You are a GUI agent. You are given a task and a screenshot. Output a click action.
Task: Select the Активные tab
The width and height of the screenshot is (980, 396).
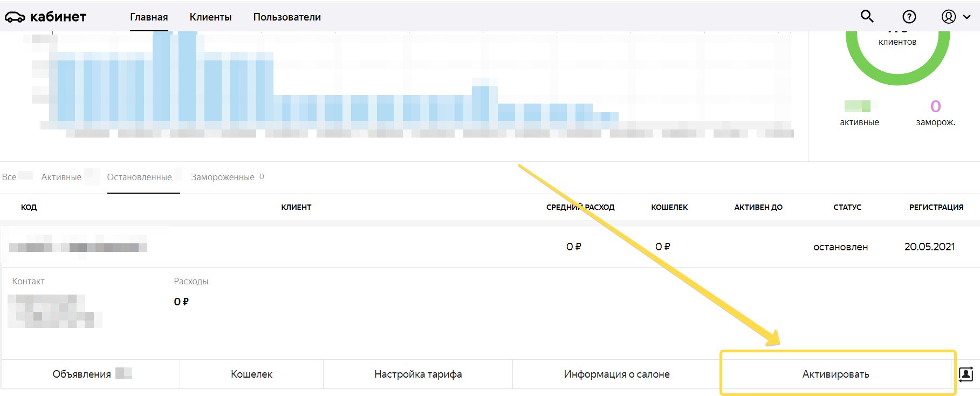pyautogui.click(x=61, y=177)
